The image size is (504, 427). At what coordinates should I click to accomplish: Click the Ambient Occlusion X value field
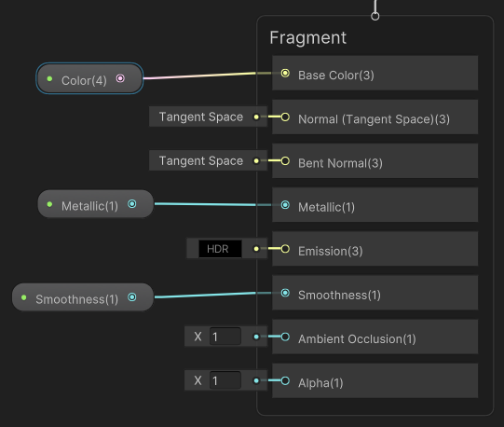[x=225, y=337]
